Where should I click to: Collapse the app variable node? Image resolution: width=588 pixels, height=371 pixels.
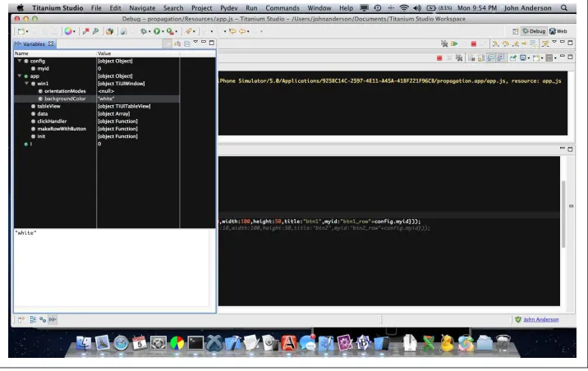(x=19, y=76)
